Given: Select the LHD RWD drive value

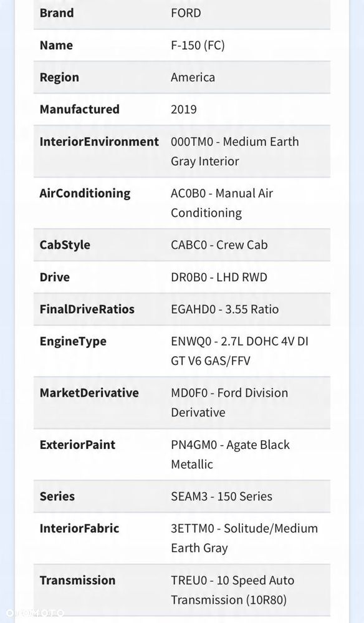Looking at the screenshot, I should [219, 277].
